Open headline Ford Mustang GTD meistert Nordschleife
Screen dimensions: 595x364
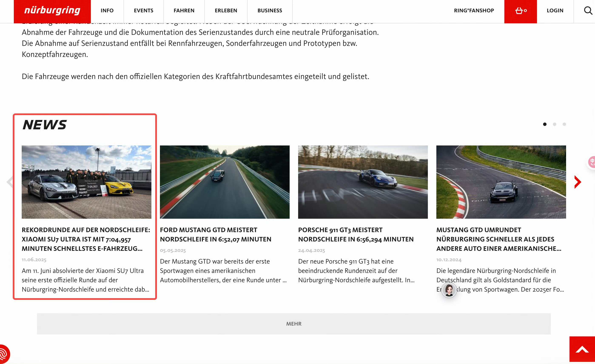coord(215,234)
